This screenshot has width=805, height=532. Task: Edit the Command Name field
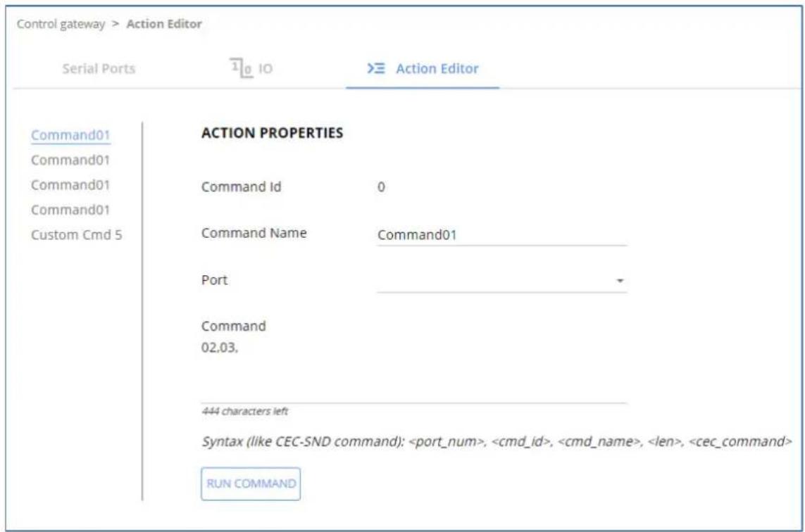click(x=501, y=235)
